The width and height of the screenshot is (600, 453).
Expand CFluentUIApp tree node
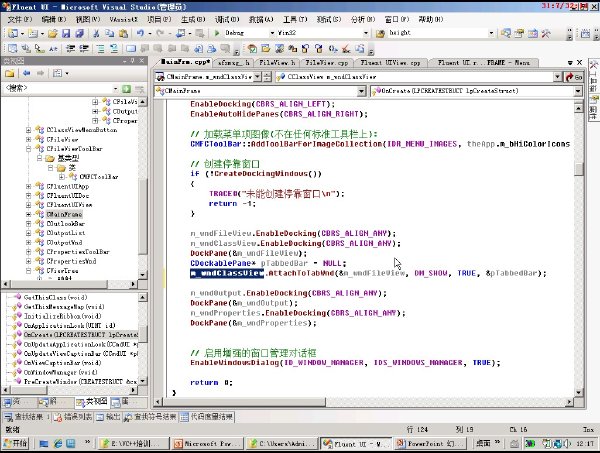point(28,186)
